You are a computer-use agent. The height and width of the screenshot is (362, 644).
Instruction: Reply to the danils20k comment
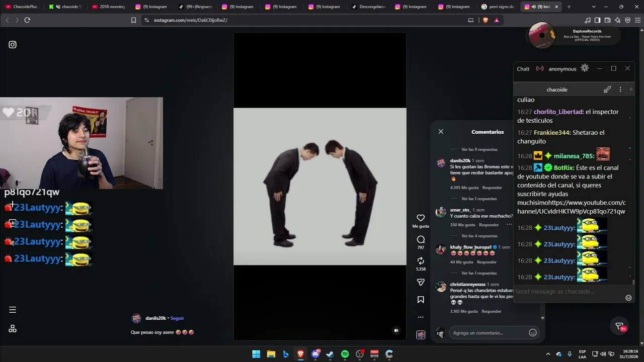pos(492,188)
